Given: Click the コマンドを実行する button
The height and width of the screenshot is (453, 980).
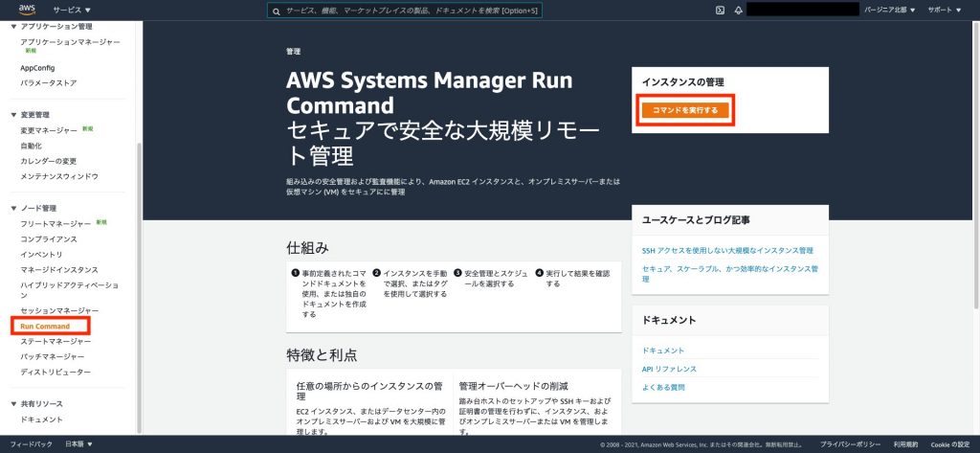Looking at the screenshot, I should [684, 110].
